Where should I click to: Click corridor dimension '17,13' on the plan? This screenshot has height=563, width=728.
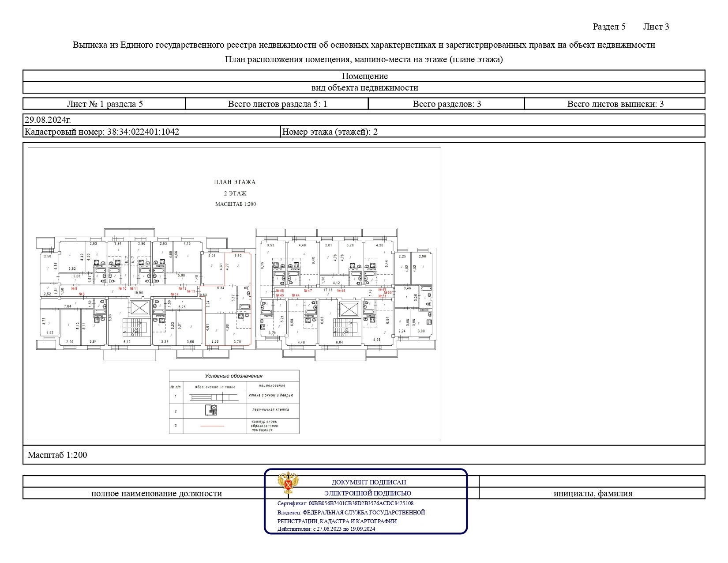pos(328,290)
